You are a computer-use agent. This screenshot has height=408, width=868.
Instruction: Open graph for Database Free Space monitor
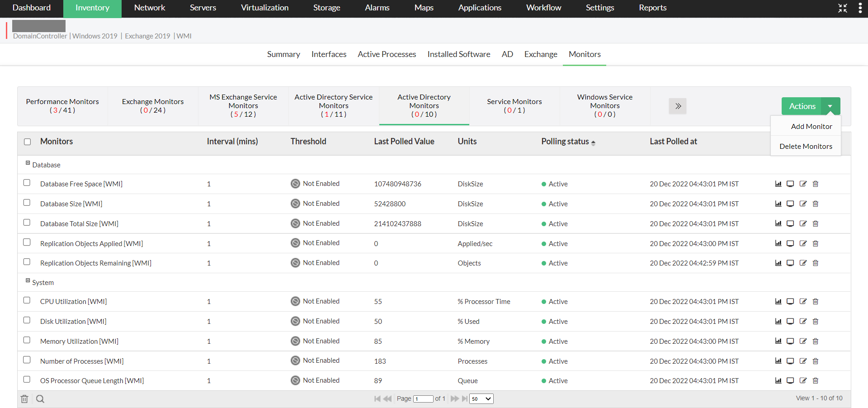[778, 184]
